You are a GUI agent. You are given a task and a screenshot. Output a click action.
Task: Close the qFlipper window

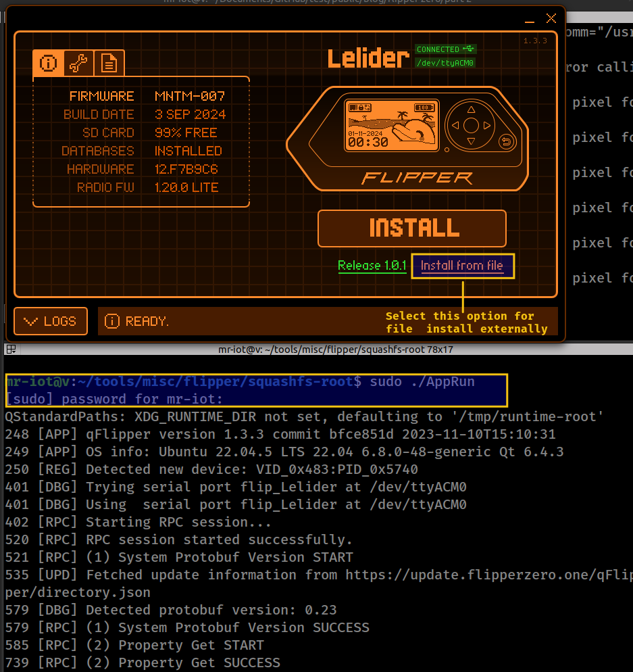click(551, 18)
